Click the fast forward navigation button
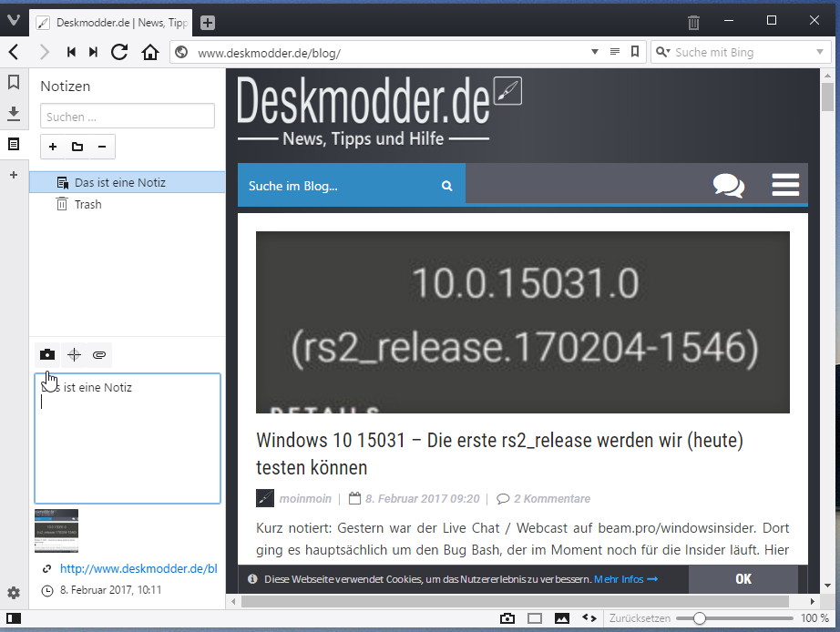 93,52
